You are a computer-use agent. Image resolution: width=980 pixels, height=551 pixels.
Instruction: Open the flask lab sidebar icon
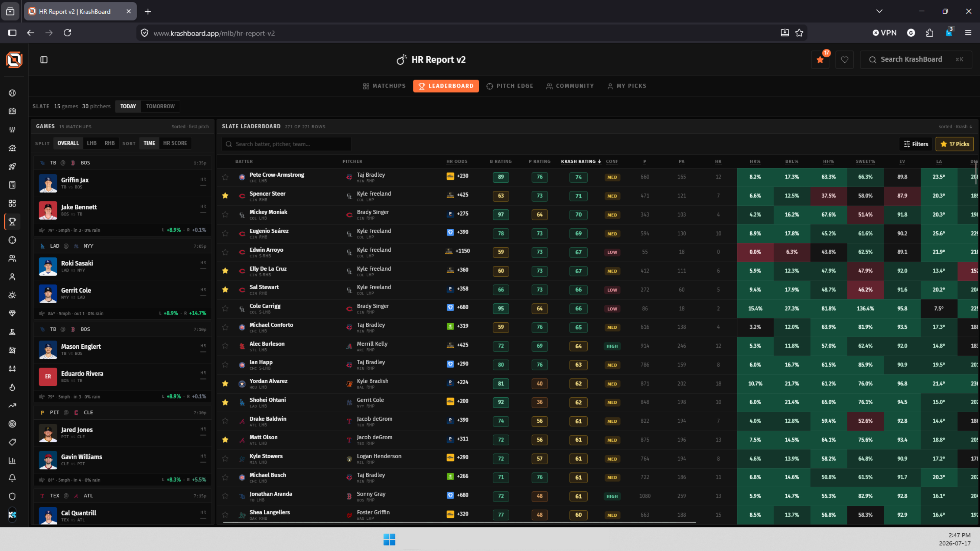point(12,332)
